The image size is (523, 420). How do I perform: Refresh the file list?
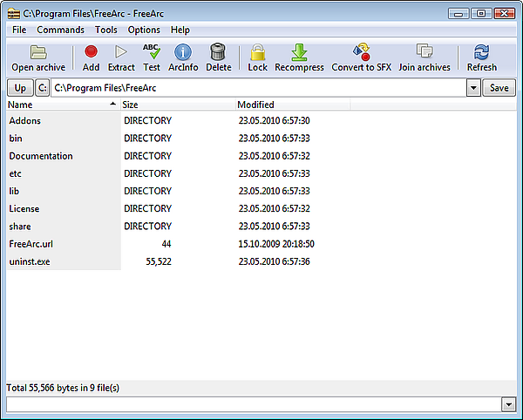[481, 52]
